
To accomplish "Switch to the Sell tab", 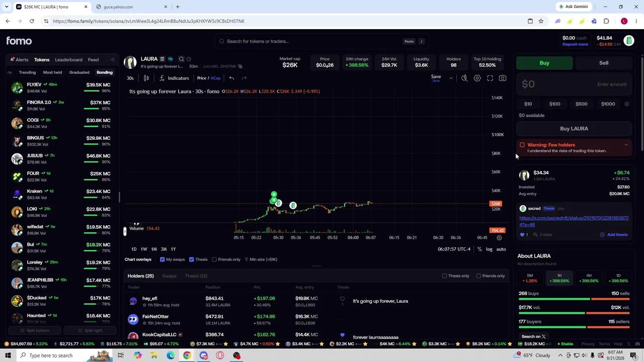I will point(604,63).
